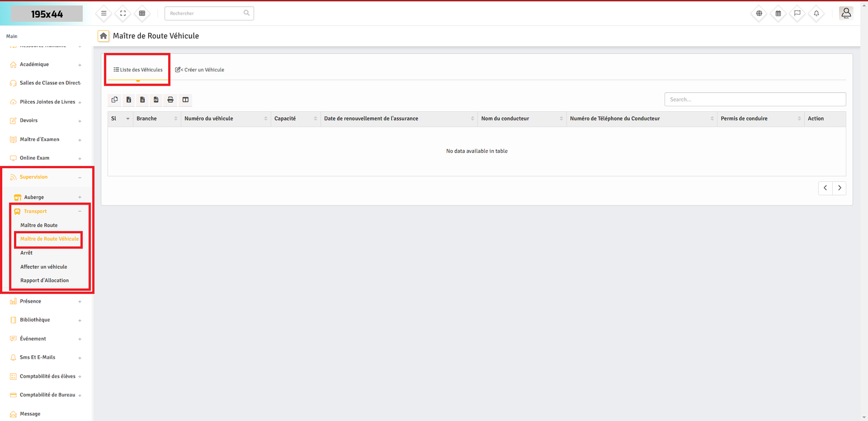
Task: Toggle fullscreen mode icon
Action: click(x=123, y=14)
